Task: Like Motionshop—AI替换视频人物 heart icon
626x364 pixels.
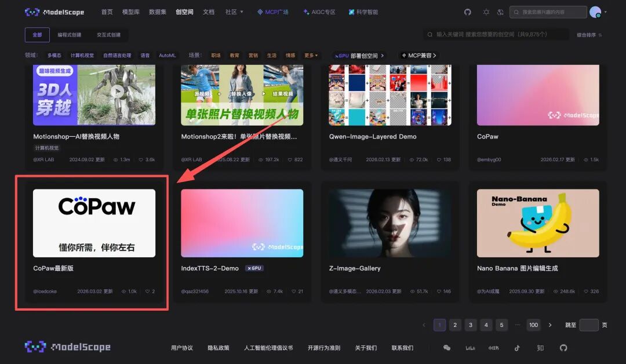Action: [141, 159]
